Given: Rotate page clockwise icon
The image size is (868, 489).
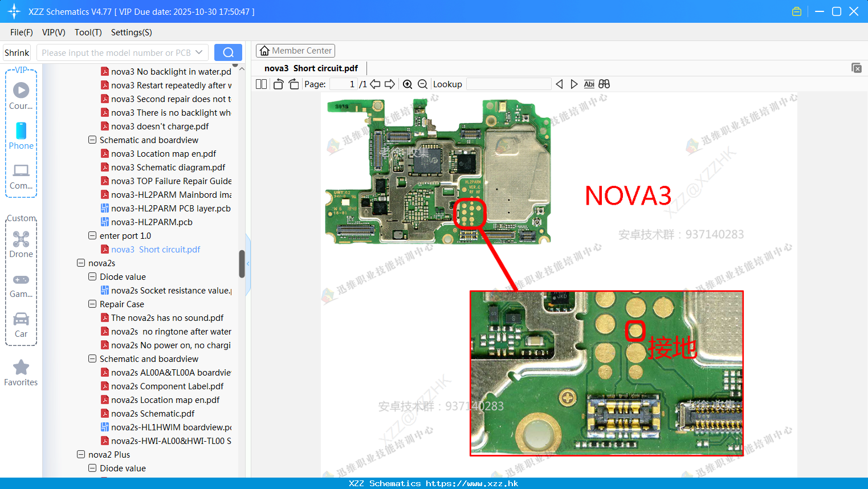Looking at the screenshot, I should [x=294, y=84].
